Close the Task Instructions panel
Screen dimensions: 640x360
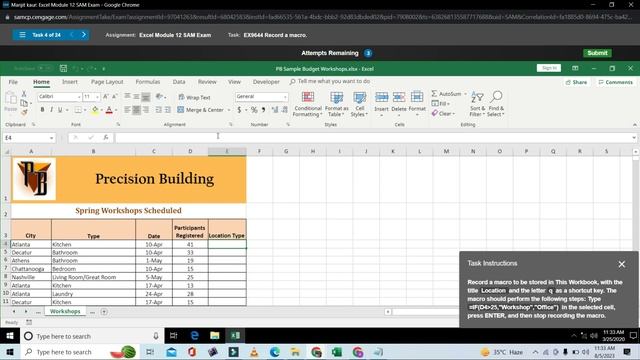622,264
